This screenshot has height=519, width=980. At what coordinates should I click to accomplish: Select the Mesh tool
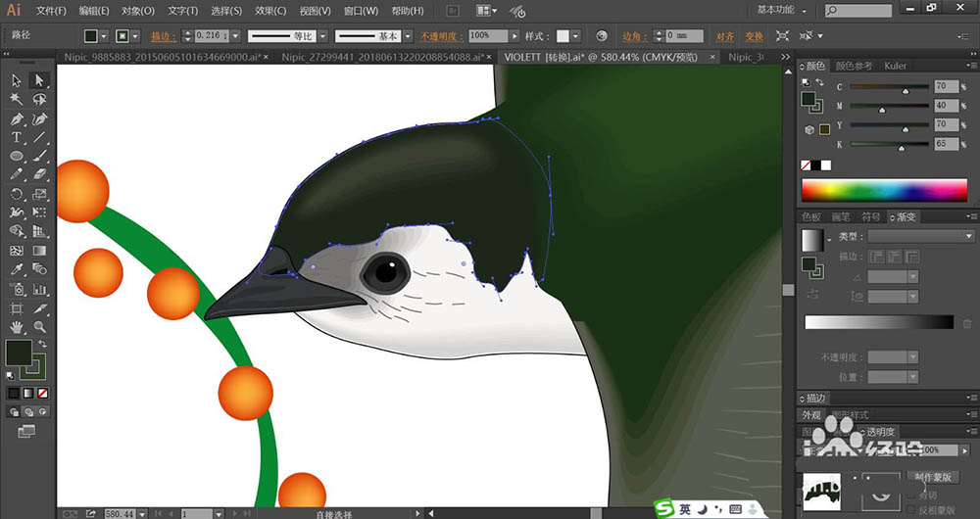pos(17,251)
